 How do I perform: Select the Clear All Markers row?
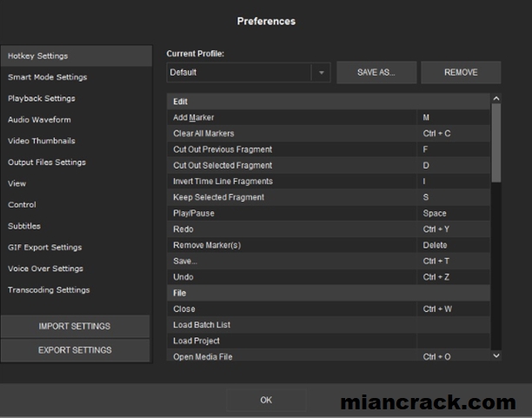pos(329,133)
